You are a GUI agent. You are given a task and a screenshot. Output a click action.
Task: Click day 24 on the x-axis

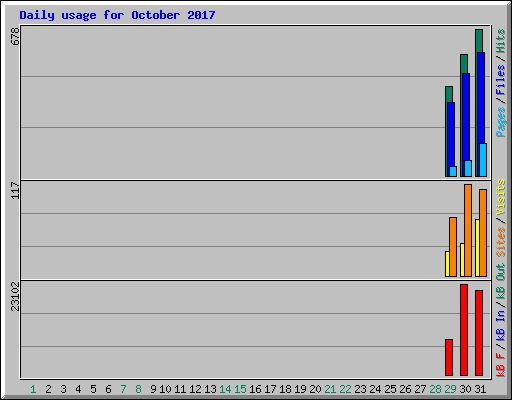point(375,389)
